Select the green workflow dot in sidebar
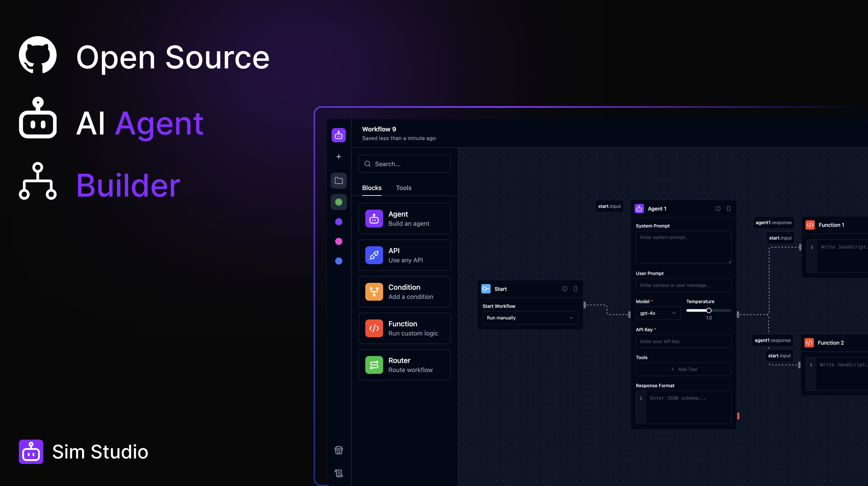Image resolution: width=868 pixels, height=486 pixels. [339, 202]
